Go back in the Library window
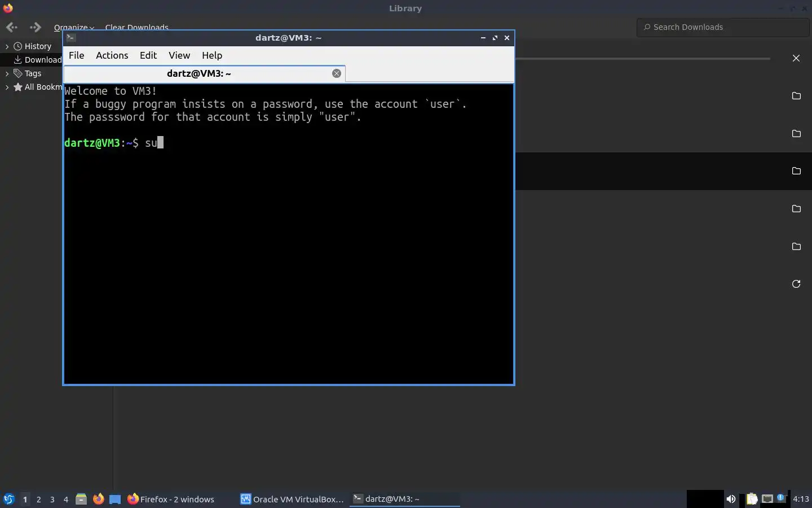Screen dimensions: 812x508 click(x=11, y=27)
